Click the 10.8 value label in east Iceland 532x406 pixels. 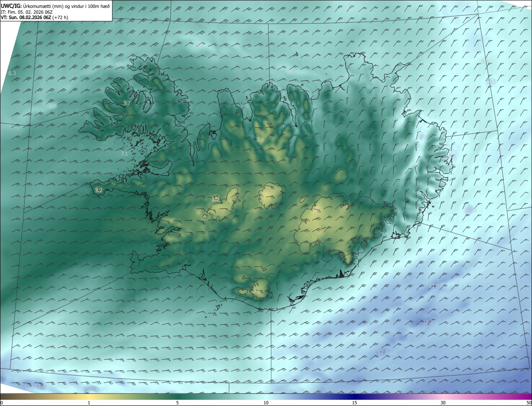click(x=422, y=137)
